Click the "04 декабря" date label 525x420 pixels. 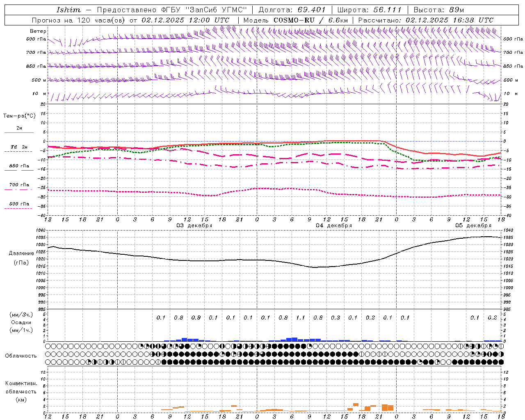334,226
